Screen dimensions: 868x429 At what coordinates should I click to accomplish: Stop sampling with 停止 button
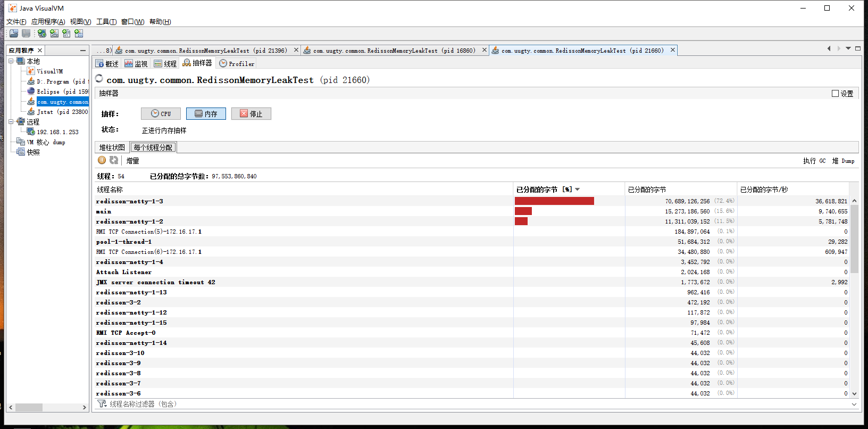[x=251, y=113]
